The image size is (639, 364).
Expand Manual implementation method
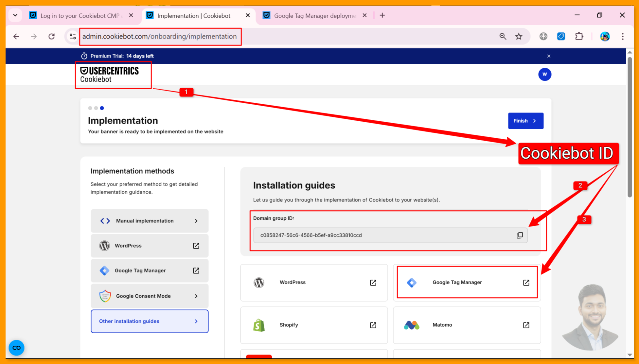(150, 221)
